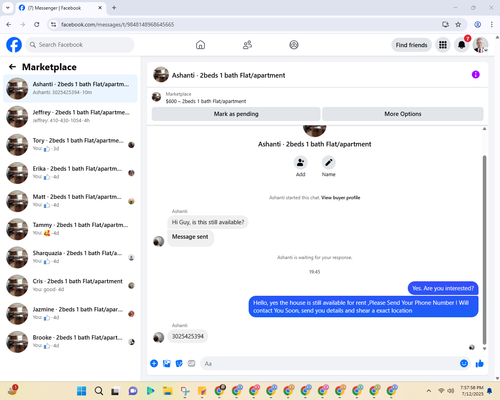Viewport: 500px width, 400px height.
Task: Open the Ashanti conversation in list
Action: tap(70, 88)
